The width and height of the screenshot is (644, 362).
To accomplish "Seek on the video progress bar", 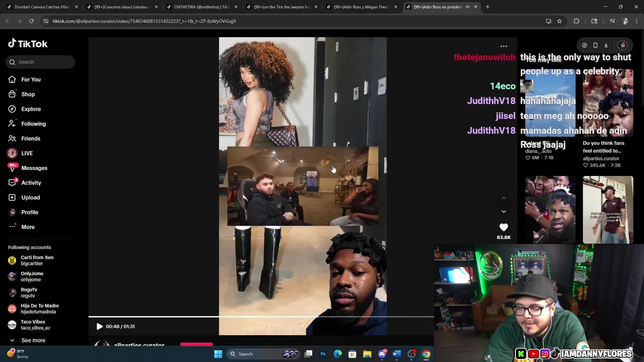I will pyautogui.click(x=261, y=317).
